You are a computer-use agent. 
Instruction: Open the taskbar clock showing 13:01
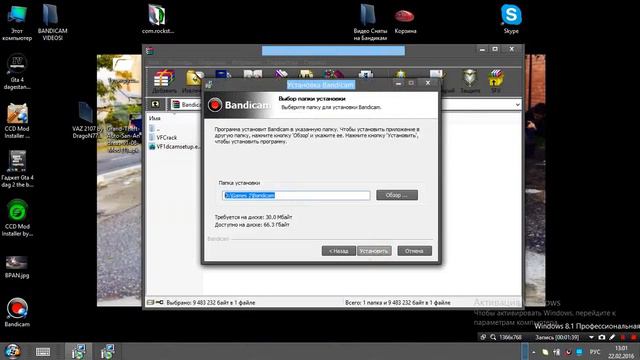tap(621, 352)
